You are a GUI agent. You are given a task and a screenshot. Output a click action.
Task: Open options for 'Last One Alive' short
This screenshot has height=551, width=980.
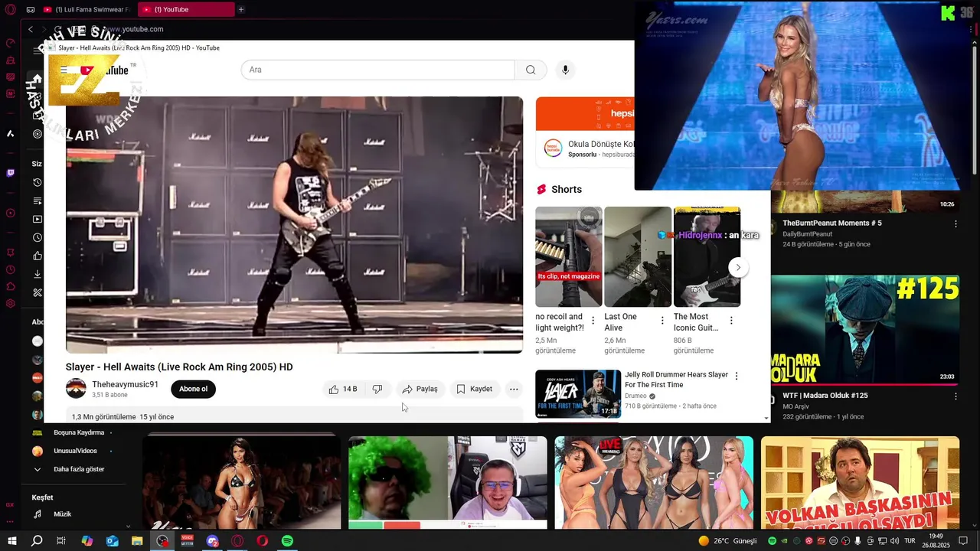pos(662,321)
